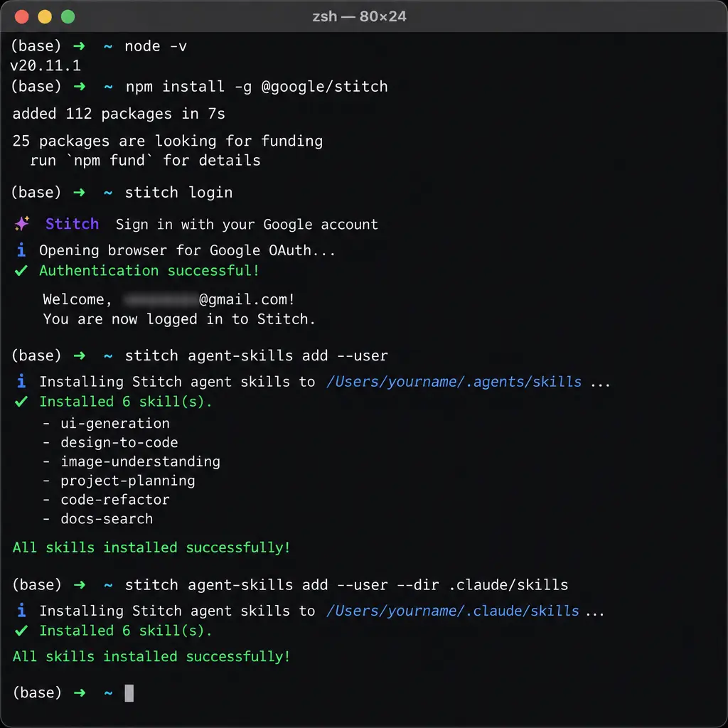This screenshot has width=728, height=728.
Task: Click 'added 112 packages in 7s' line
Action: (x=119, y=113)
